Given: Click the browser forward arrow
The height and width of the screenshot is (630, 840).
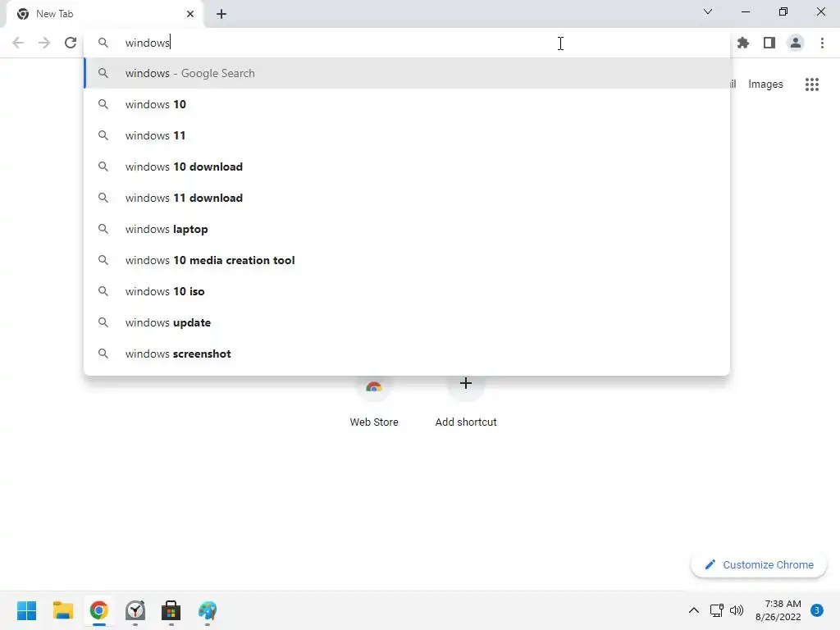Looking at the screenshot, I should (44, 43).
